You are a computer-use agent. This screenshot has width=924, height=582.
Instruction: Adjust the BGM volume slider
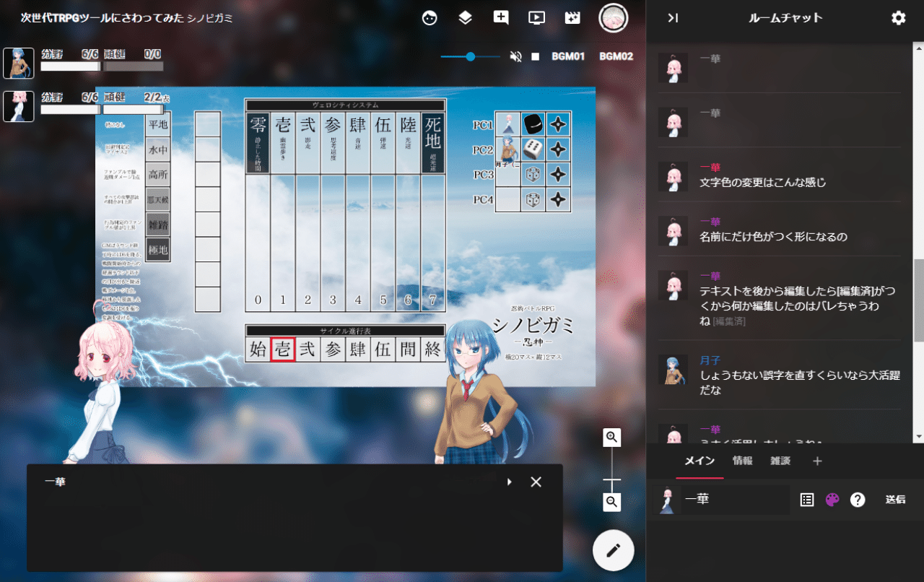point(471,56)
